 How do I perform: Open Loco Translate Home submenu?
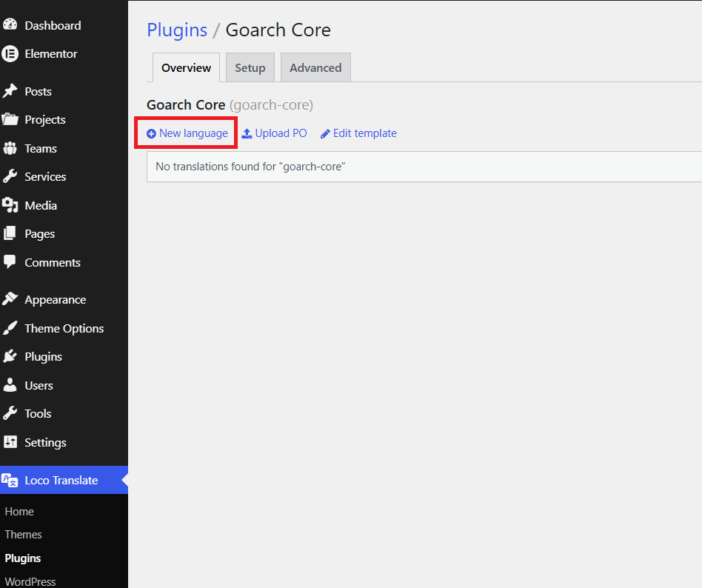(x=19, y=512)
